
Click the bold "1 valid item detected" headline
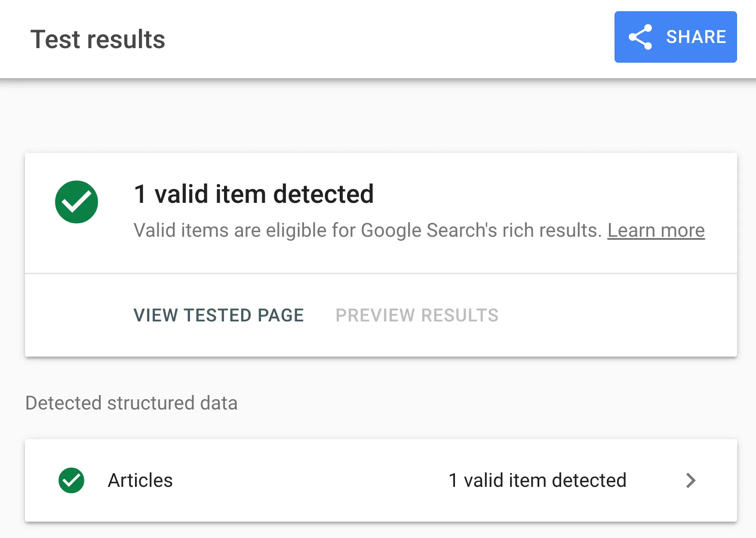(x=254, y=194)
